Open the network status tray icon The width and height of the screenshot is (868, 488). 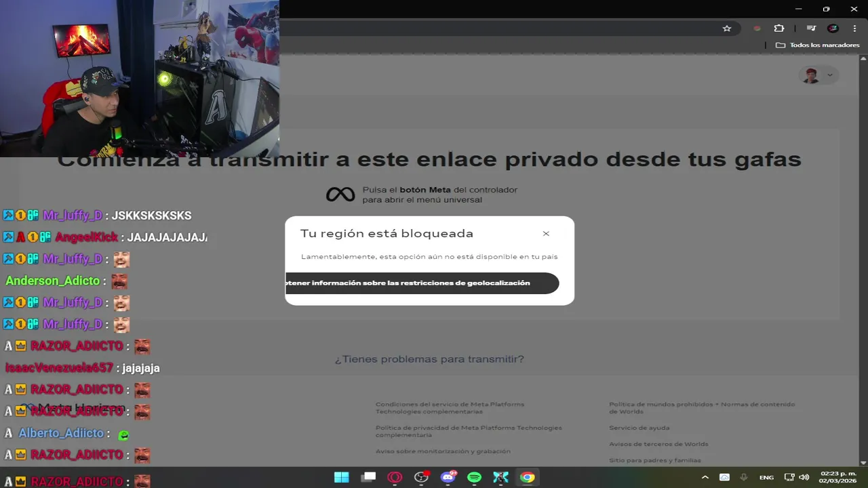[x=789, y=477]
